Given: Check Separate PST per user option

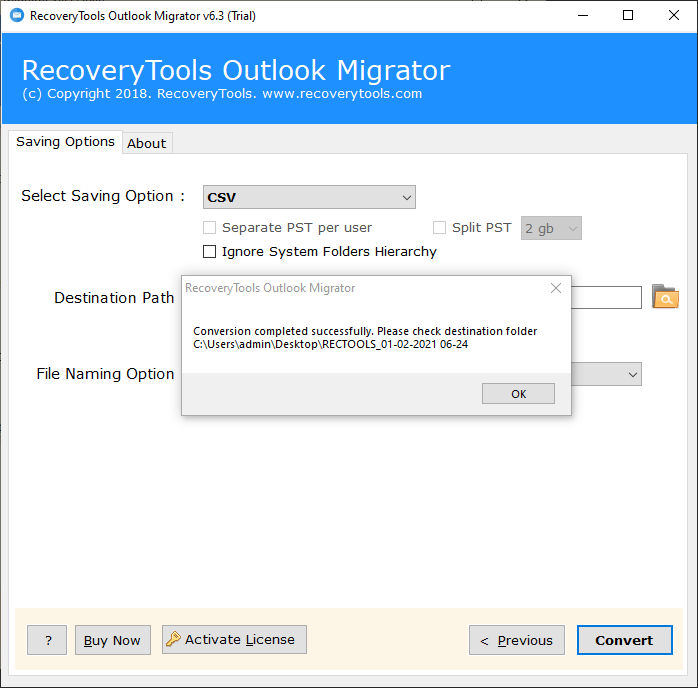Looking at the screenshot, I should click(x=210, y=227).
